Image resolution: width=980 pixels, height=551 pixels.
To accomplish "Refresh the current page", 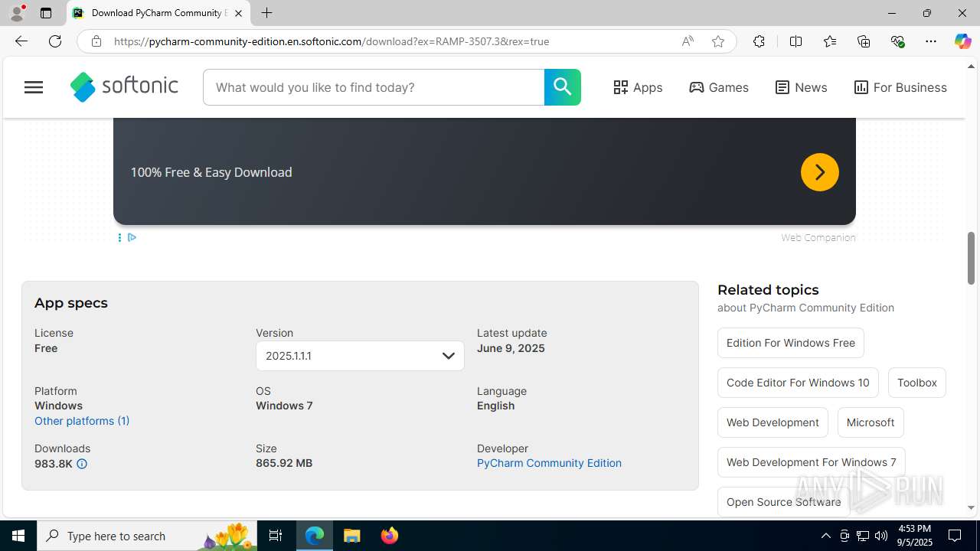I will 55,41.
